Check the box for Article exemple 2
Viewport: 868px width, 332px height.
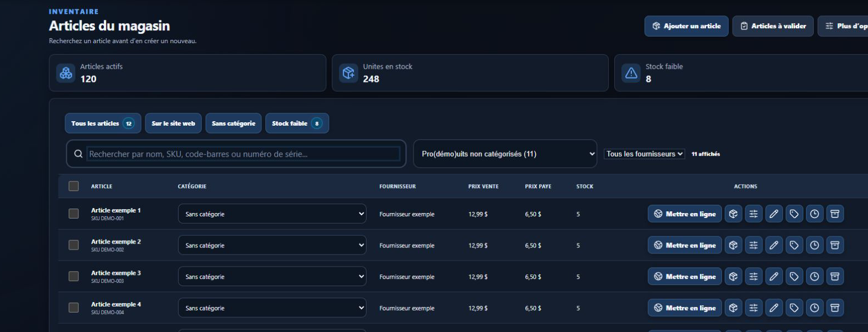74,245
